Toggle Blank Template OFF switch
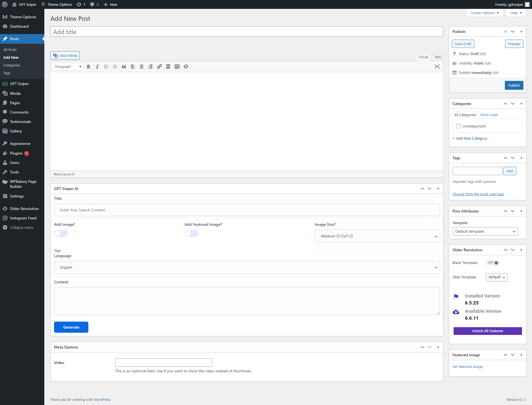This screenshot has height=405, width=532. pos(493,263)
